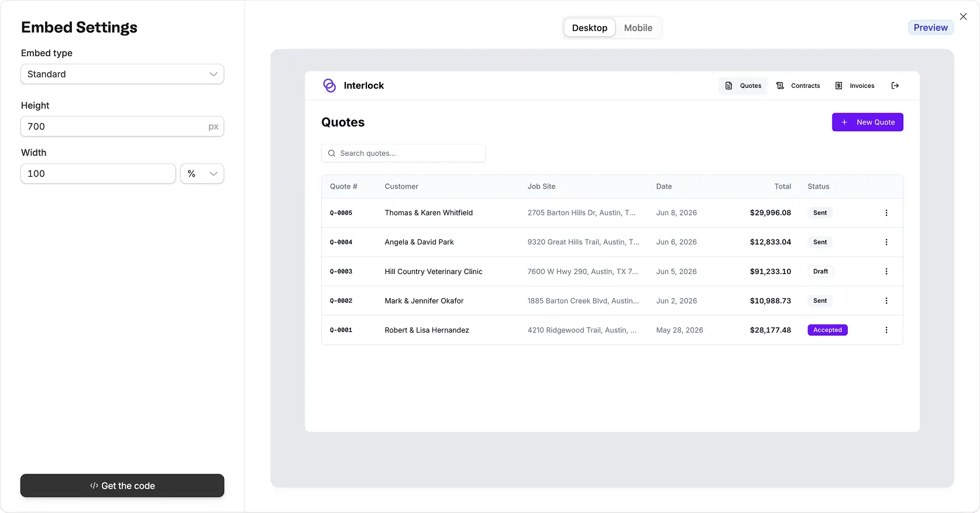Click the Total column header

pyautogui.click(x=783, y=187)
